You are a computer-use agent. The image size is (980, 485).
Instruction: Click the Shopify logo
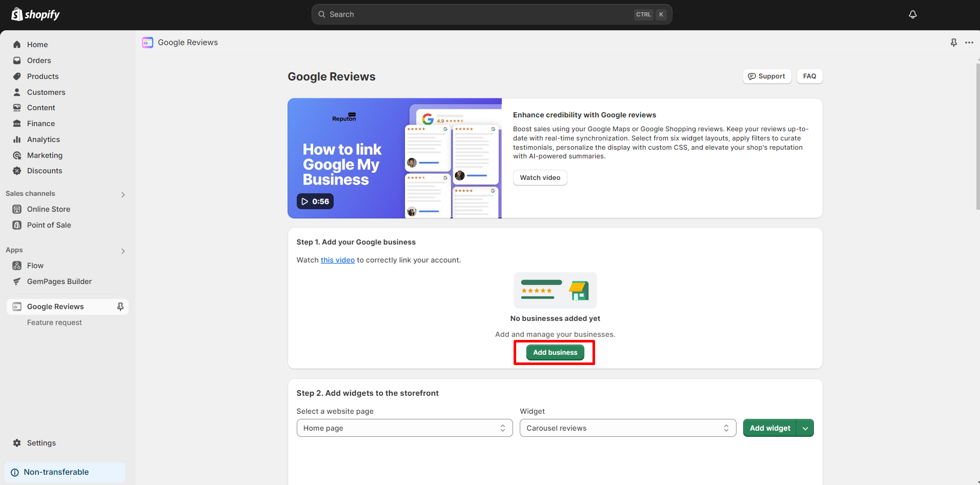point(35,14)
